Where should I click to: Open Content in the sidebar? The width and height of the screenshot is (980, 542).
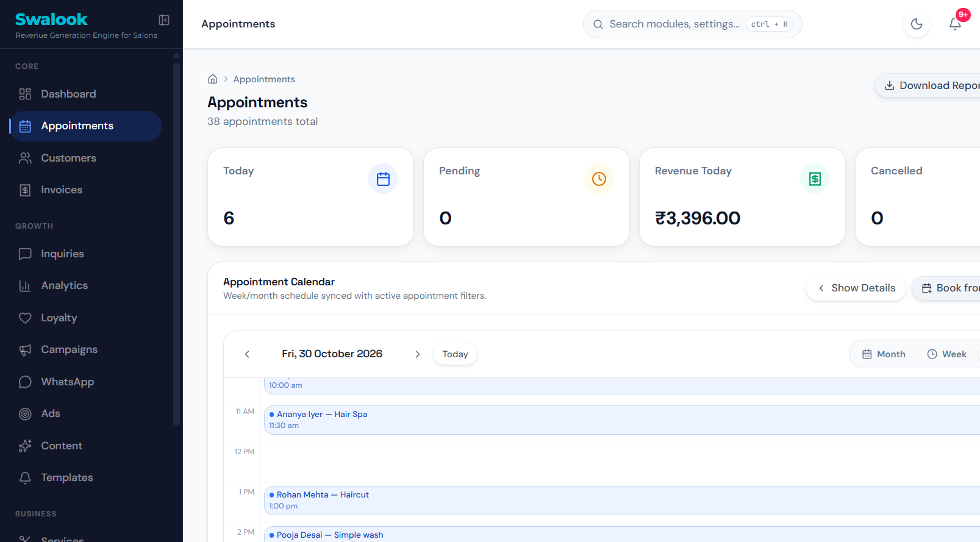[x=85, y=446]
